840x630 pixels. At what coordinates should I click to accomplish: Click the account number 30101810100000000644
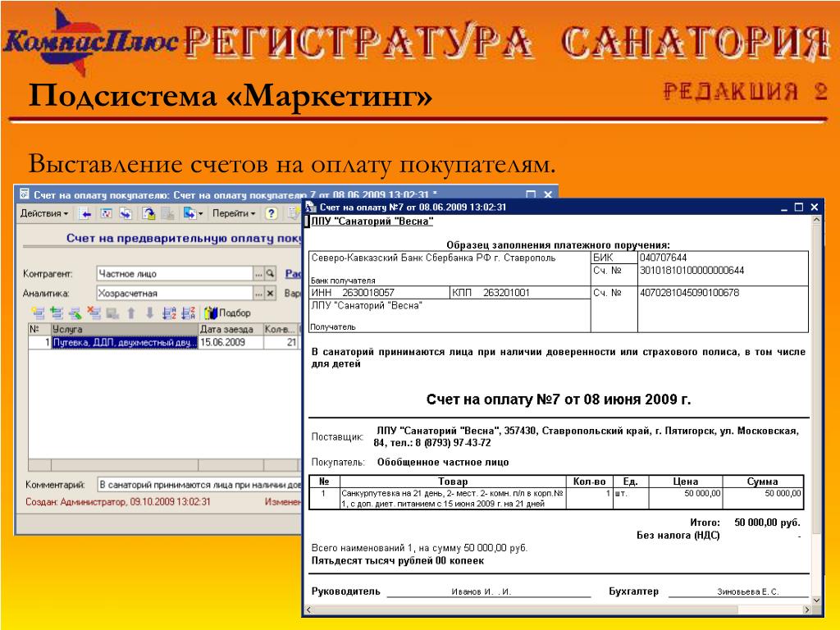(692, 271)
